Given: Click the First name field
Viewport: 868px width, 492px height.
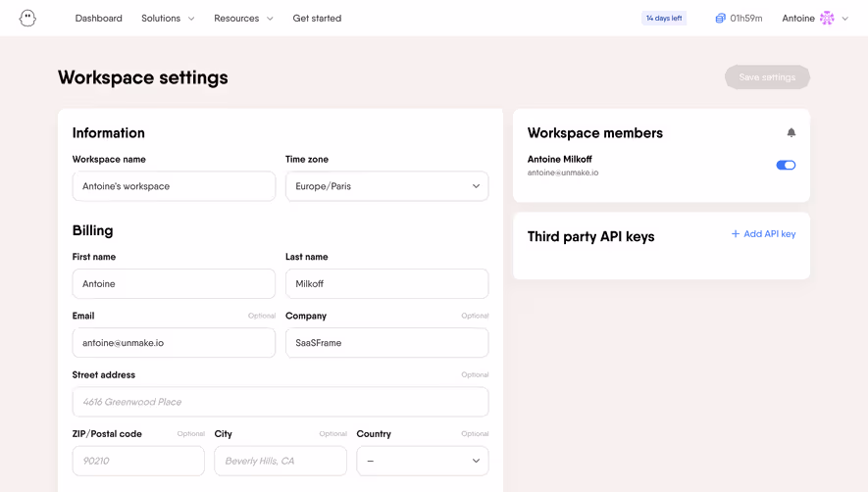Looking at the screenshot, I should pyautogui.click(x=174, y=283).
